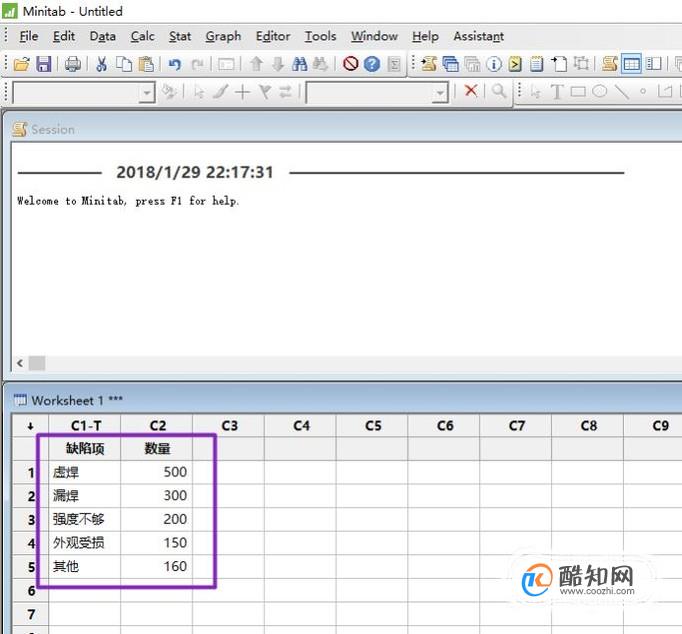Open the Edit menu
Image resolution: width=682 pixels, height=634 pixels.
[64, 36]
